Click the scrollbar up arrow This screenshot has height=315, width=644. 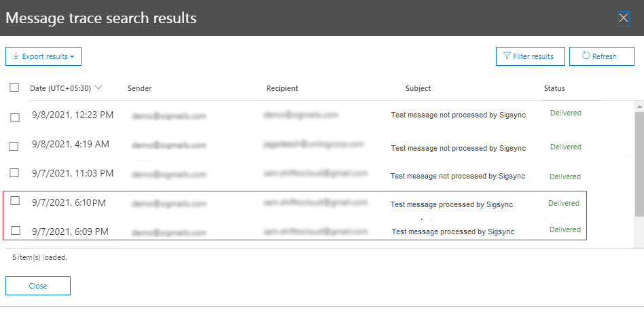[639, 107]
